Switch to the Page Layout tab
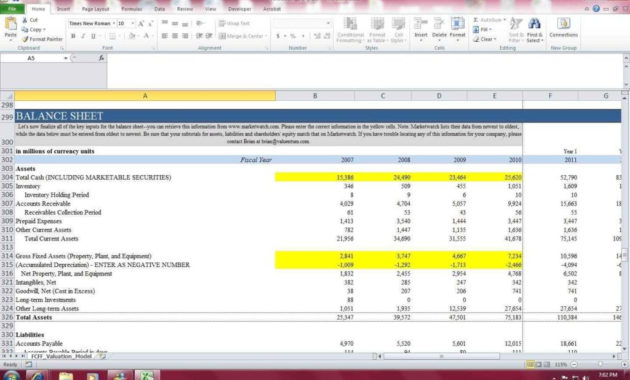This screenshot has height=380, width=630. 95,8
